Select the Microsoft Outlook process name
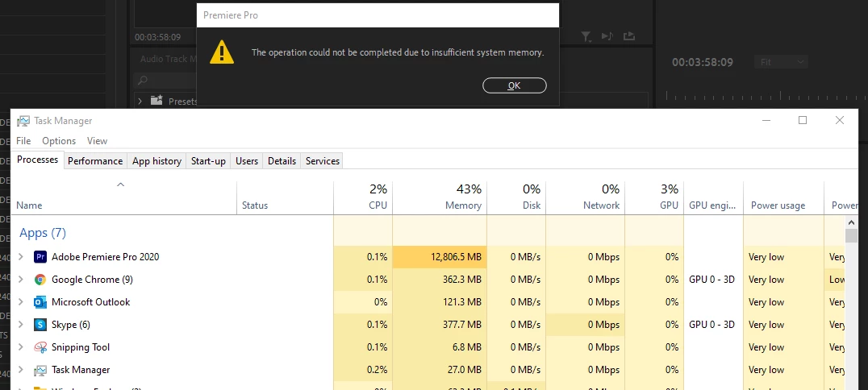 point(91,302)
